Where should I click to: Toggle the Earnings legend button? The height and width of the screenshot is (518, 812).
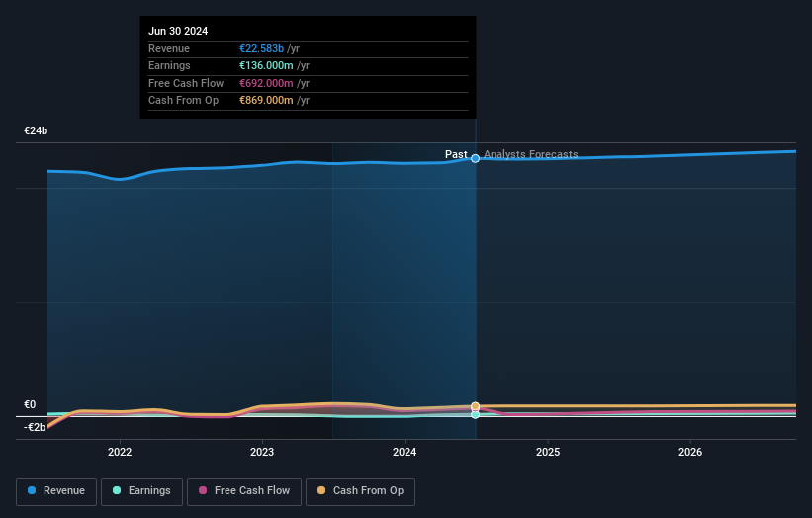pyautogui.click(x=141, y=491)
